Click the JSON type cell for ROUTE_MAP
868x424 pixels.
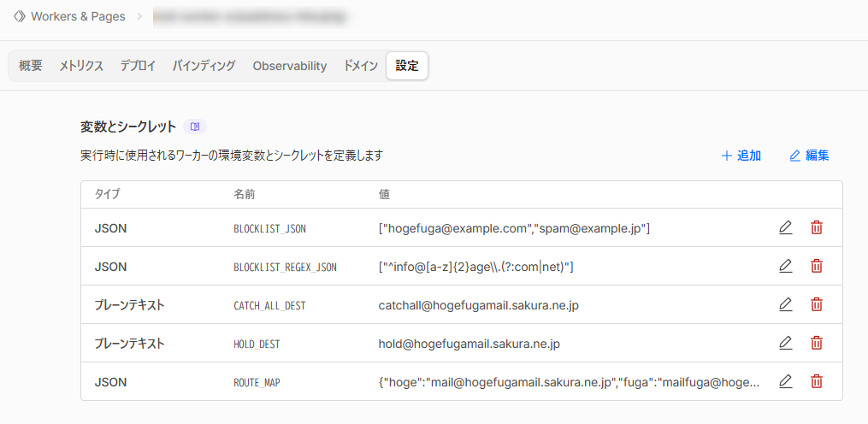110,382
